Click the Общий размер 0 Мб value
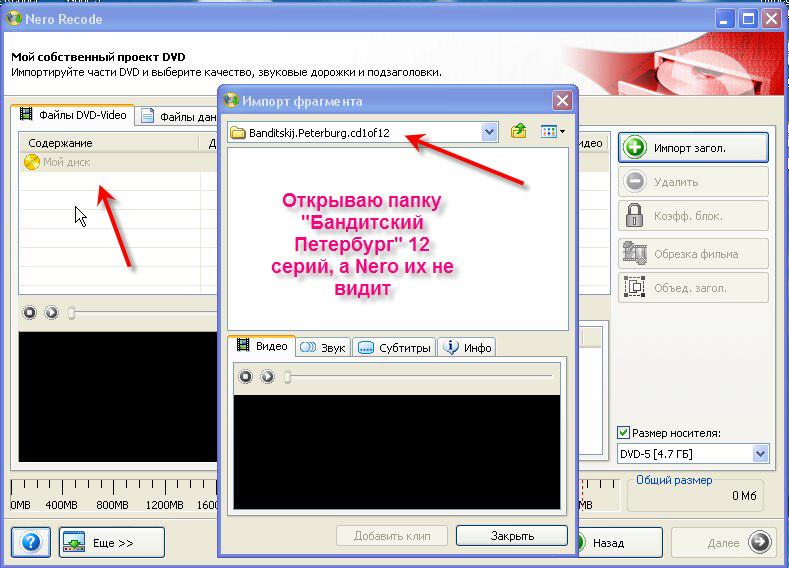Viewport: 789px width, 568px height. pos(744,496)
